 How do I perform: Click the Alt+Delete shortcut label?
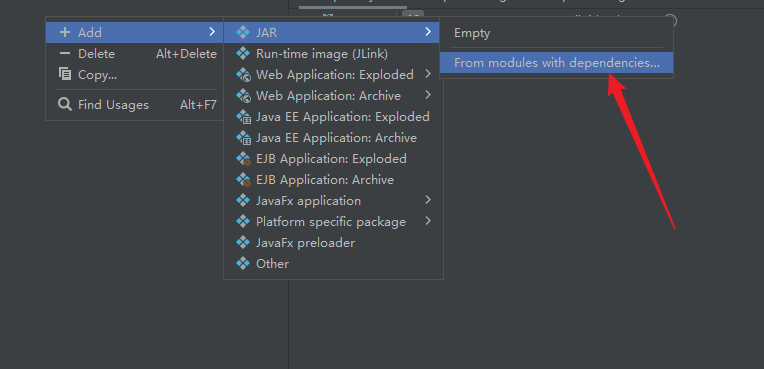tap(186, 54)
